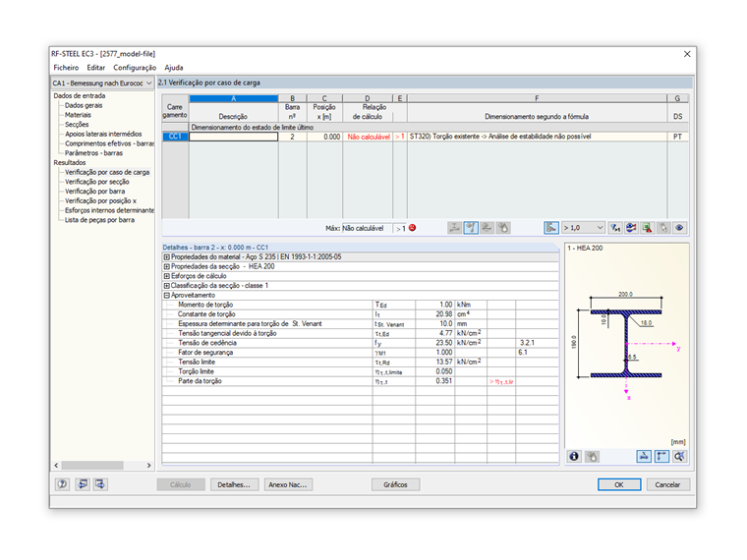Click the grayed Cálculo button
This screenshot has height=560, width=747.
181,484
